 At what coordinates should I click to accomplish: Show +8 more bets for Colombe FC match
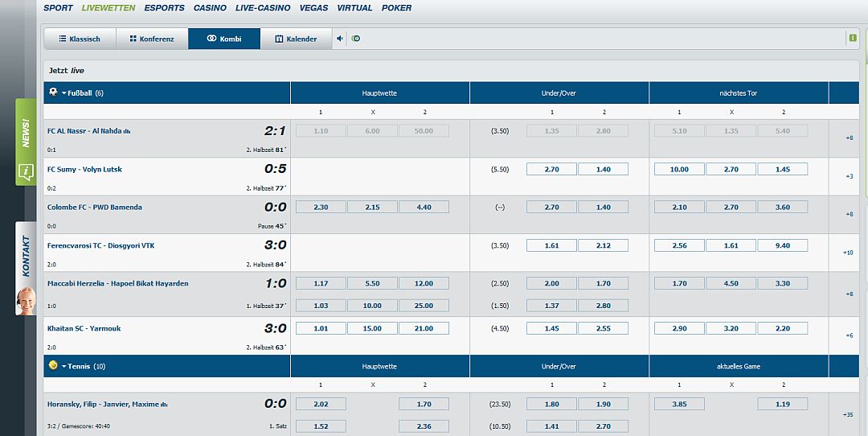coord(850,215)
